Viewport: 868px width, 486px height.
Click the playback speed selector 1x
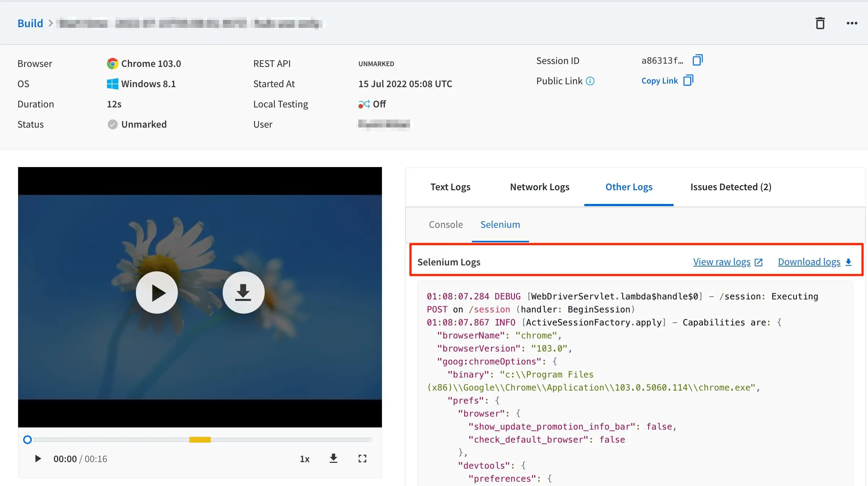click(x=305, y=459)
